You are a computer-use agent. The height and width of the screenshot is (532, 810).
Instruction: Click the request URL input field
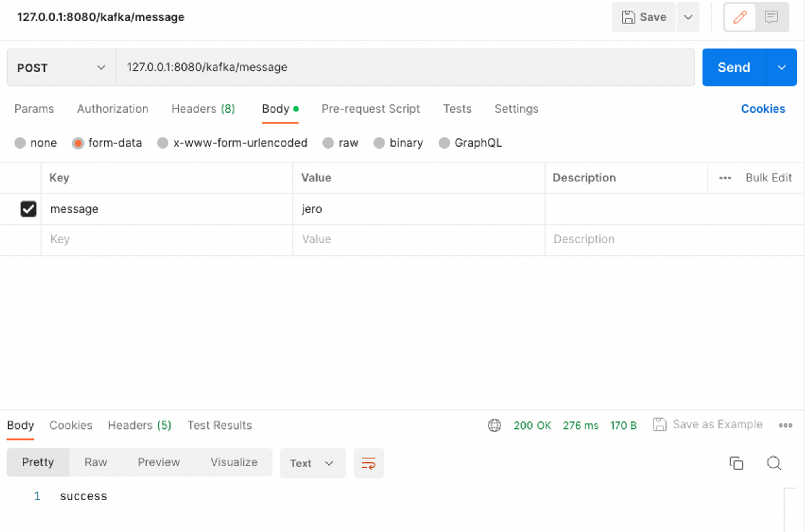pos(405,67)
